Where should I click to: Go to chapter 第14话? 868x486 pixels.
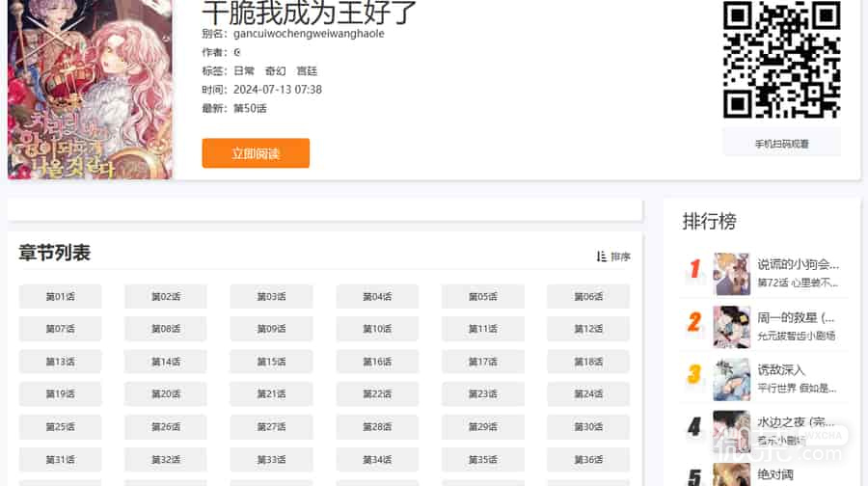click(166, 362)
